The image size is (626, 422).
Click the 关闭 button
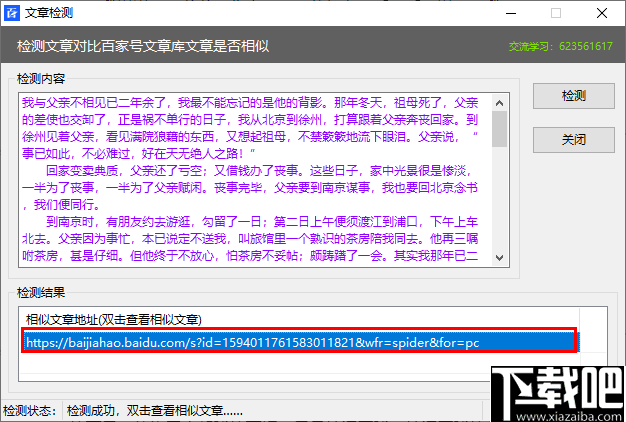coord(573,140)
